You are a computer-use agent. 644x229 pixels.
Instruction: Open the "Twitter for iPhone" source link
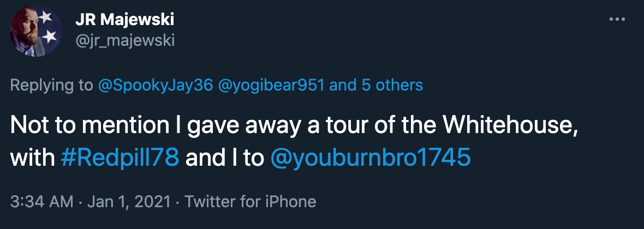click(251, 201)
